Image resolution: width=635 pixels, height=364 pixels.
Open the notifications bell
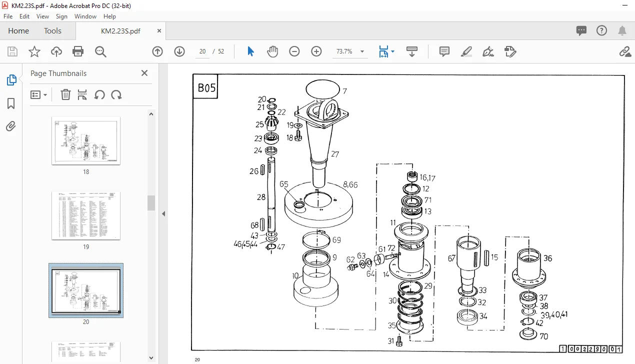click(622, 30)
